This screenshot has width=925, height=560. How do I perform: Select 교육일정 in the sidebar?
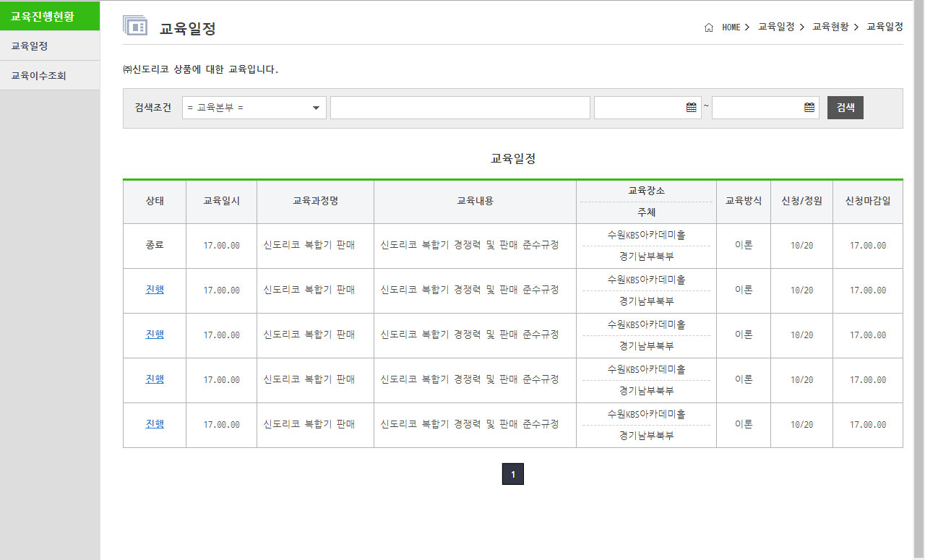pos(50,46)
